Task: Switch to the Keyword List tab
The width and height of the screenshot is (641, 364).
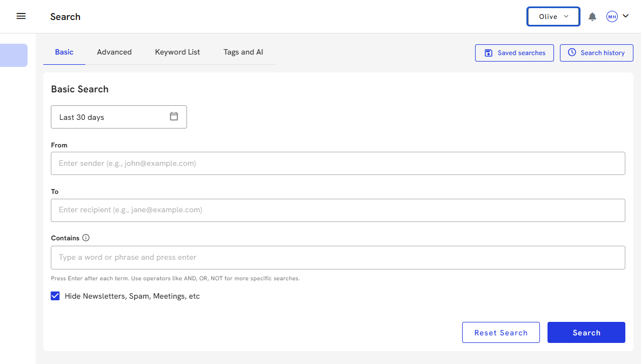Action: pos(177,52)
